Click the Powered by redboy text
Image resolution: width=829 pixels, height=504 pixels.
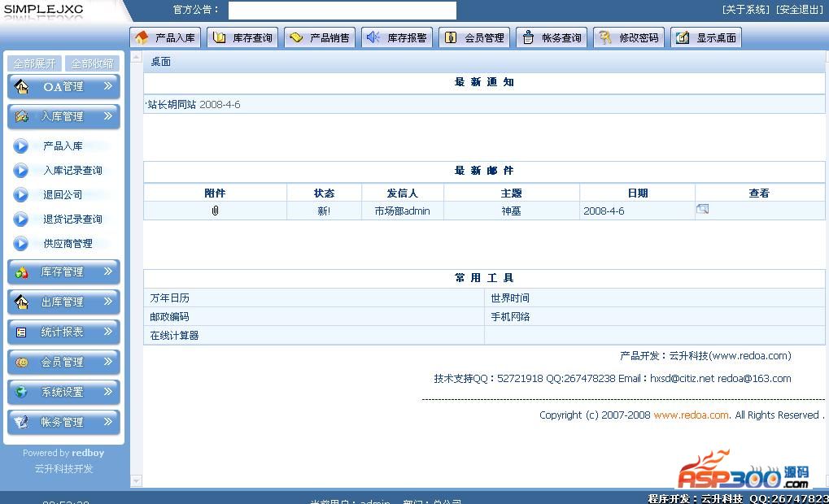63,453
